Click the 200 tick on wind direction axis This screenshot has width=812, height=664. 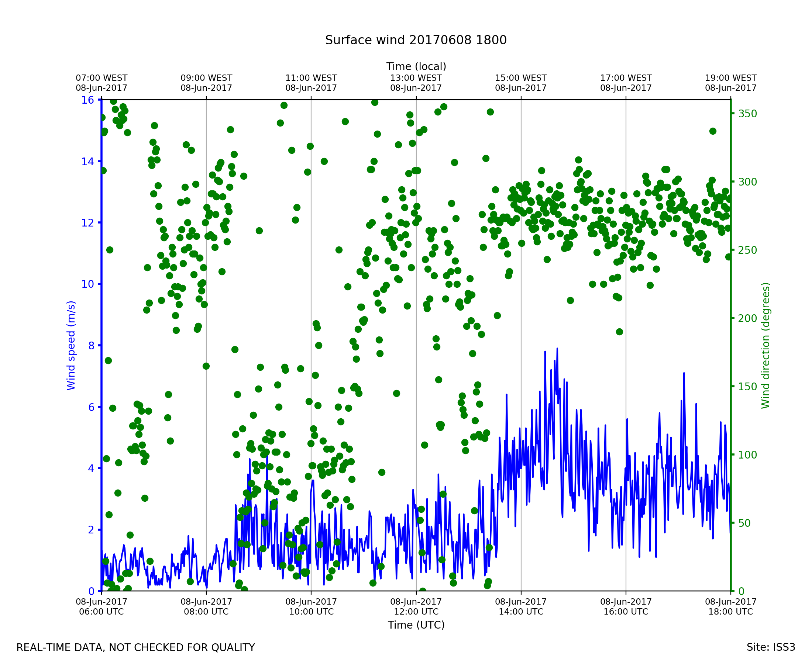coord(747,319)
